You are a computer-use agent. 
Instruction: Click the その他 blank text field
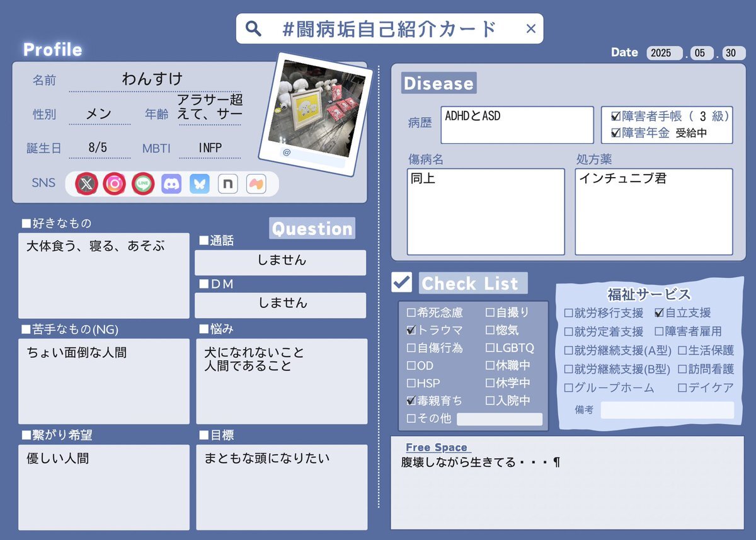click(x=500, y=419)
